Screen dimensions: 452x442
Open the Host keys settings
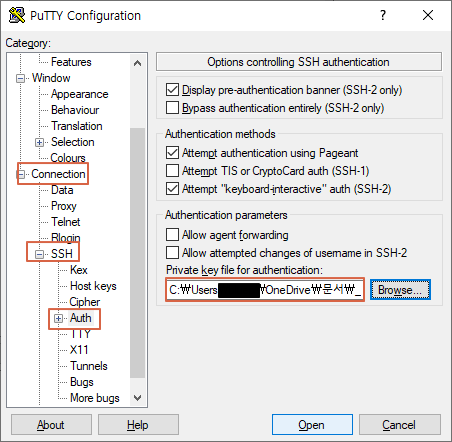point(93,286)
